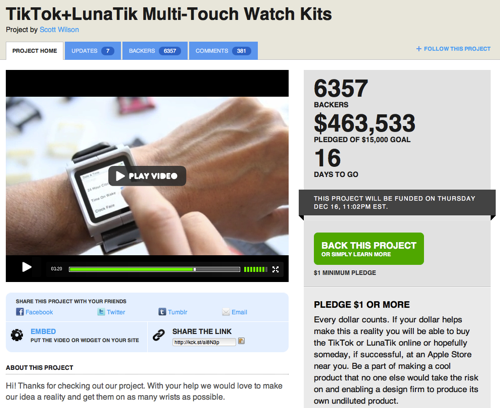Toggle fullscreen with the expand icon

tap(275, 269)
